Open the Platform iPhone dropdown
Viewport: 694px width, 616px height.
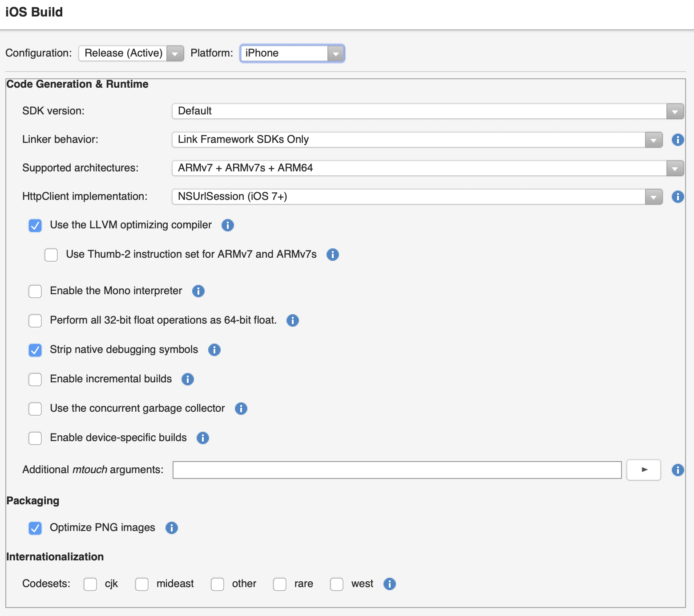pyautogui.click(x=292, y=53)
